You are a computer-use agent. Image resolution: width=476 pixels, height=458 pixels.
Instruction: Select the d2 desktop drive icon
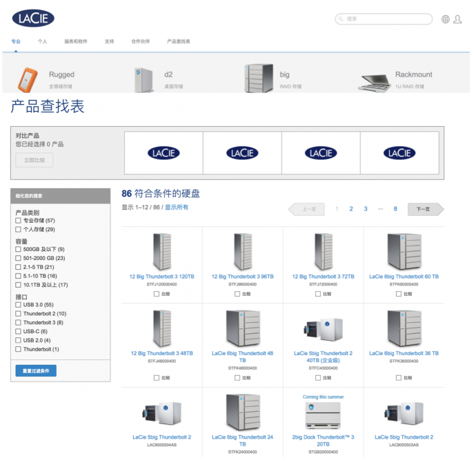click(143, 80)
